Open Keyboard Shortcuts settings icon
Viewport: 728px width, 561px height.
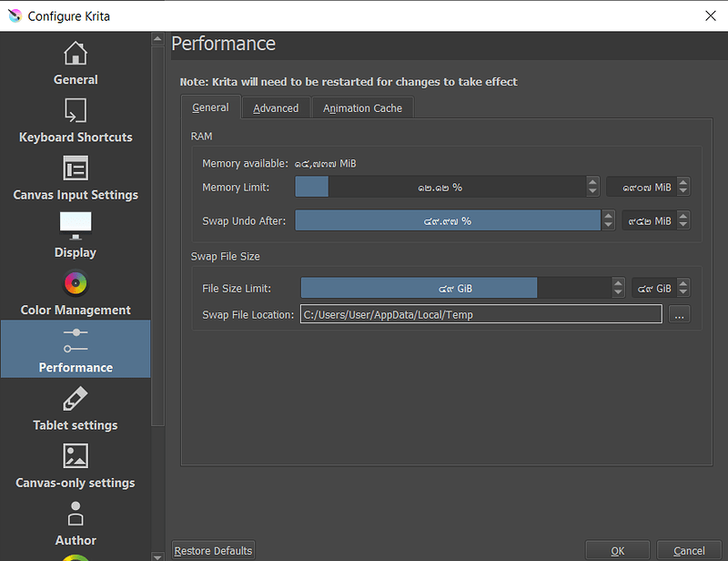[76, 110]
